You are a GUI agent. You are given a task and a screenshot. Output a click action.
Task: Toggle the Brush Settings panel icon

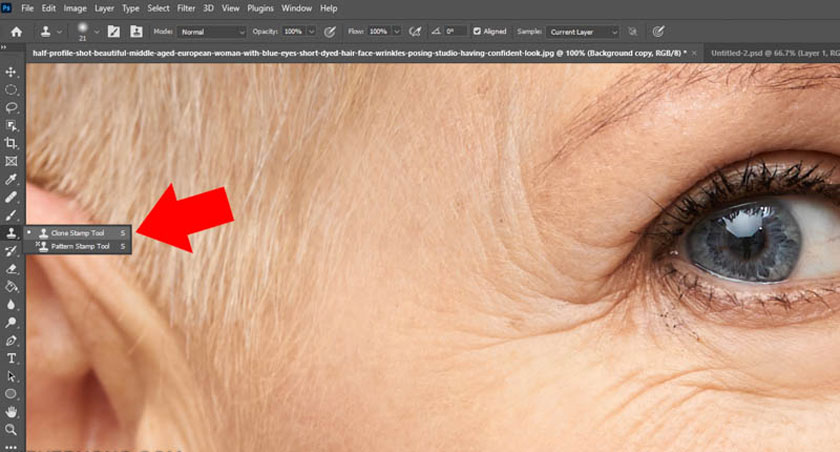point(114,31)
